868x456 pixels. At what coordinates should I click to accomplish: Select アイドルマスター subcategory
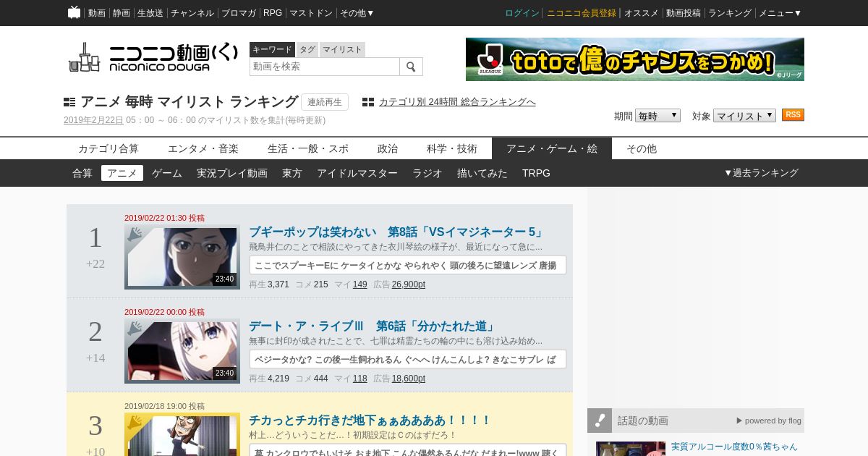tap(357, 173)
